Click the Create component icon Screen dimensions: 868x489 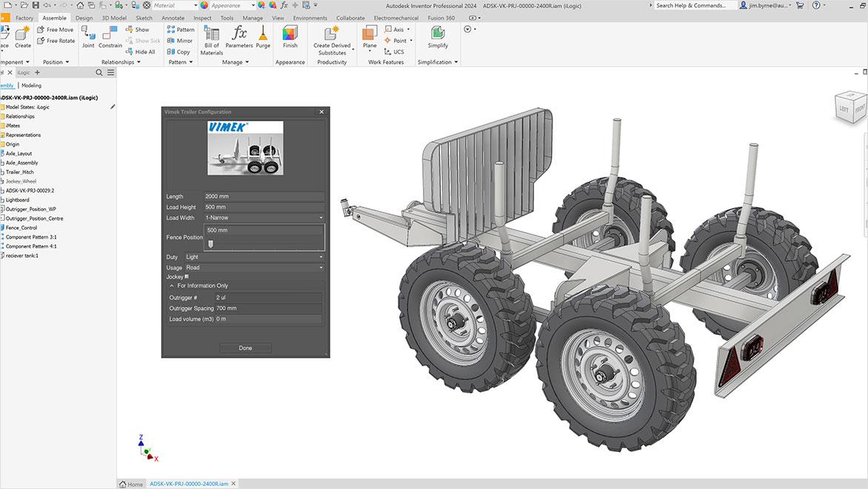(23, 37)
